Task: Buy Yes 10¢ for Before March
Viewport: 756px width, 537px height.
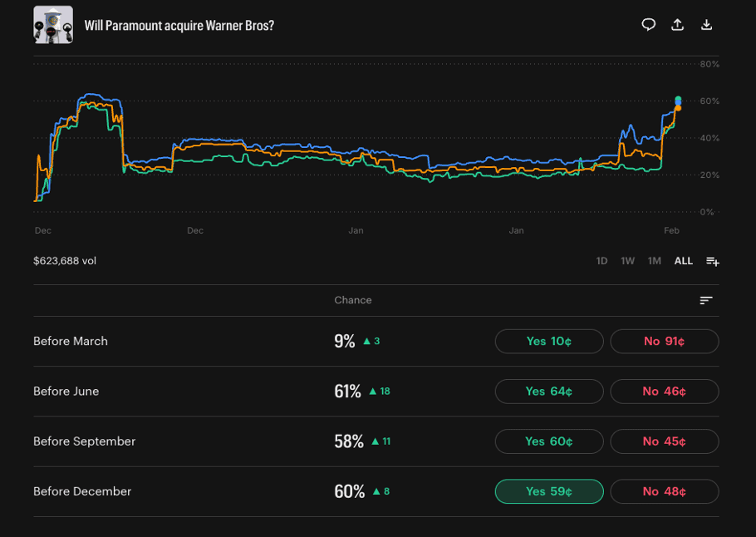Action: click(x=549, y=342)
